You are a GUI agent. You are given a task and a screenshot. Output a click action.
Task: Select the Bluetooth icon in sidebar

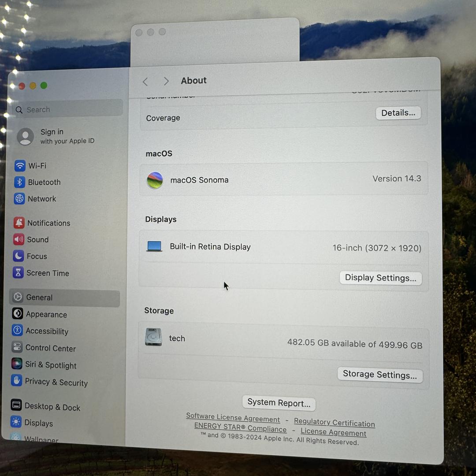tap(19, 182)
